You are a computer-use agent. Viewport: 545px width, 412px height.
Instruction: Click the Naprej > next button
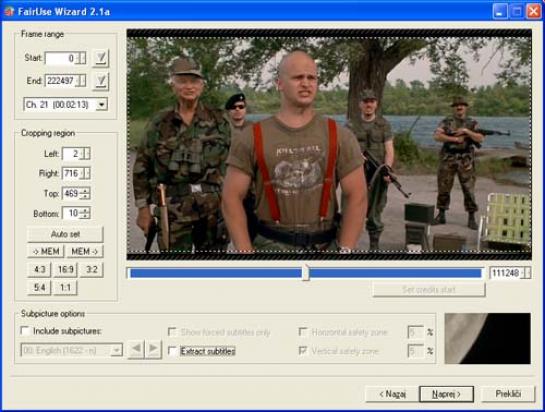point(446,394)
